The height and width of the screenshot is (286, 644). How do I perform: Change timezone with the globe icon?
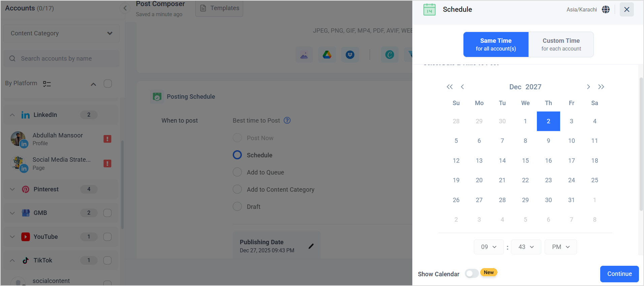tap(606, 9)
